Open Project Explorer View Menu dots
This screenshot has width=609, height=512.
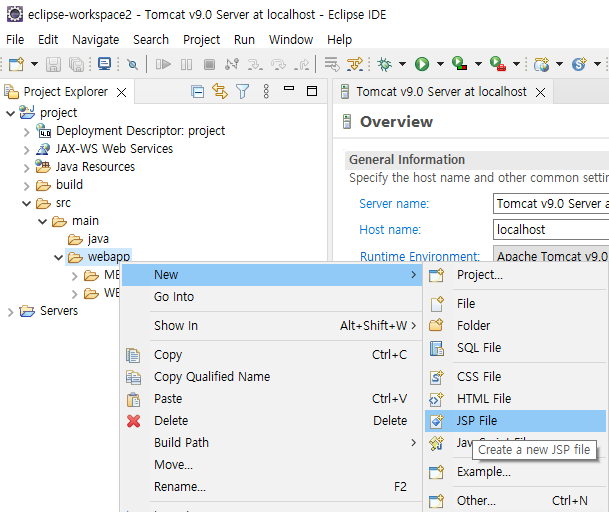click(266, 91)
